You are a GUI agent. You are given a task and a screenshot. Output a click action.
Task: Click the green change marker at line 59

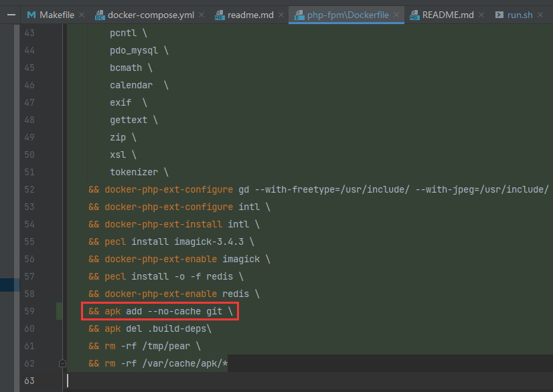coord(60,311)
